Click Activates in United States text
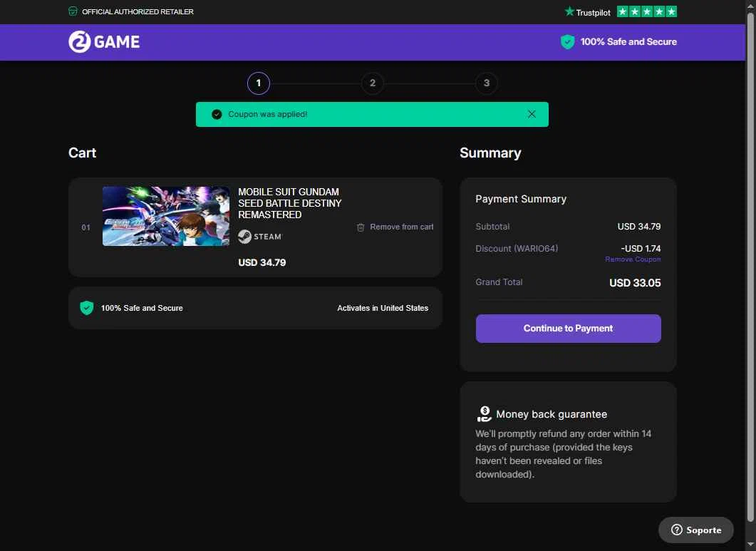The height and width of the screenshot is (551, 756). [383, 308]
